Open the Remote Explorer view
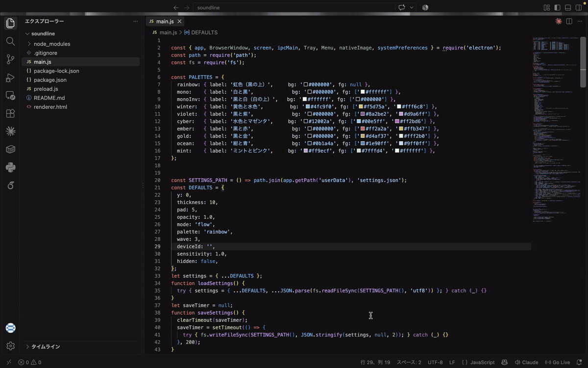Viewport: 588px width, 368px height. (10, 95)
